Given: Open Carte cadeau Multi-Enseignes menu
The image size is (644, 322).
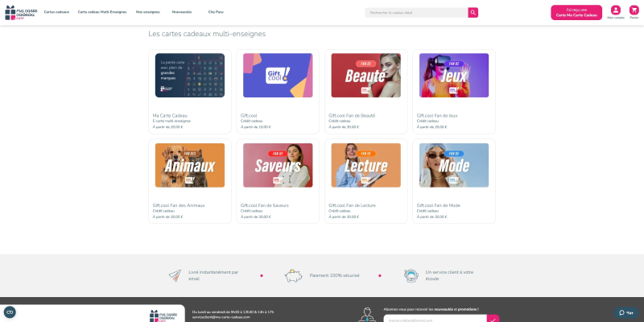Looking at the screenshot, I should (x=102, y=12).
